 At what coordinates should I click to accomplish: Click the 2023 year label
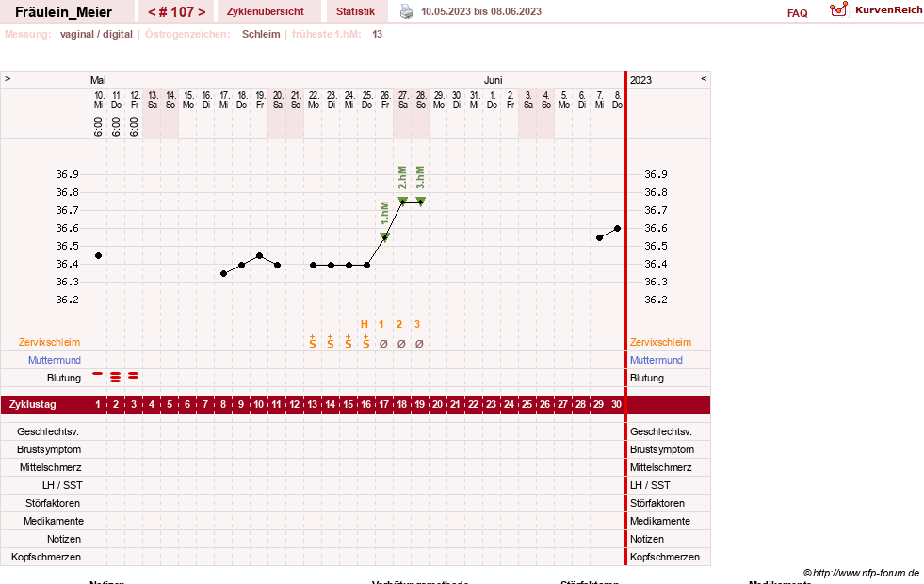click(641, 80)
